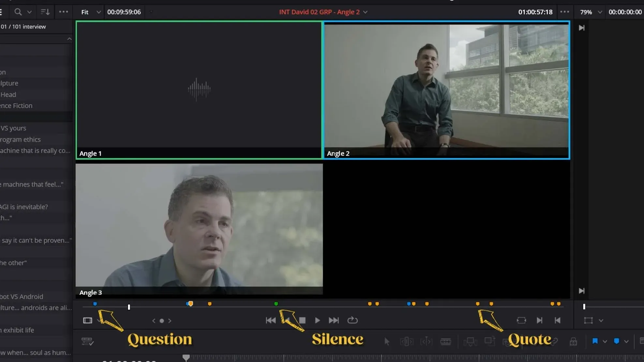Stop playback with the square button

pos(302,320)
